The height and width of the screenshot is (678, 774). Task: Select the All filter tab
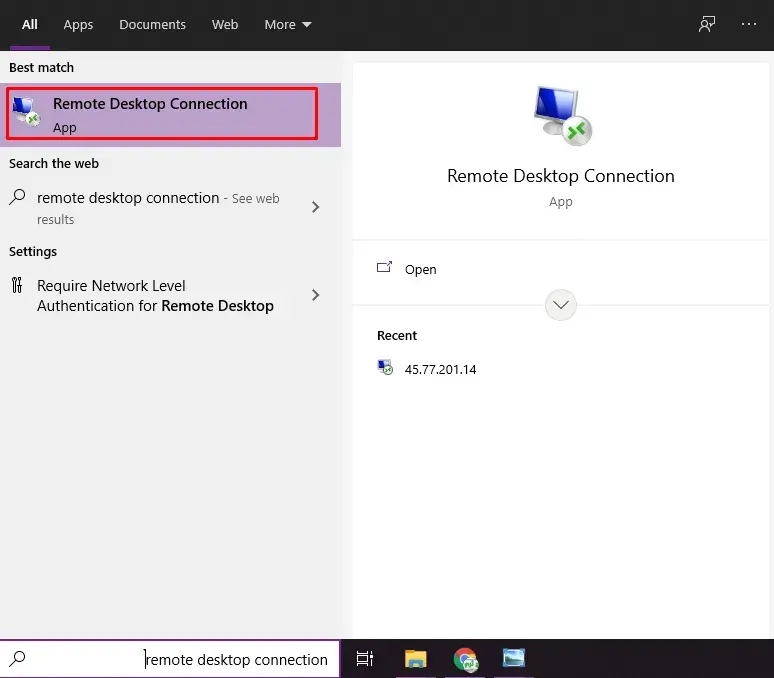pos(30,24)
